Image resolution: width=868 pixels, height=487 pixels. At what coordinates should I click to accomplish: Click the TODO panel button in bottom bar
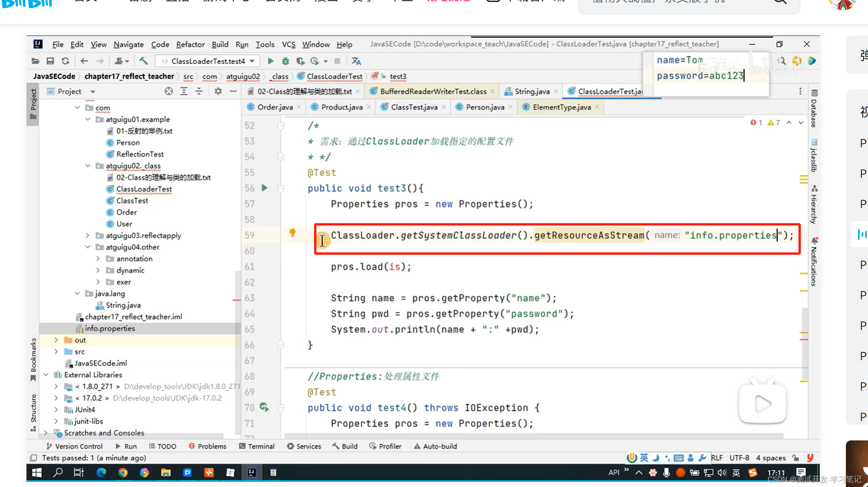tap(167, 446)
